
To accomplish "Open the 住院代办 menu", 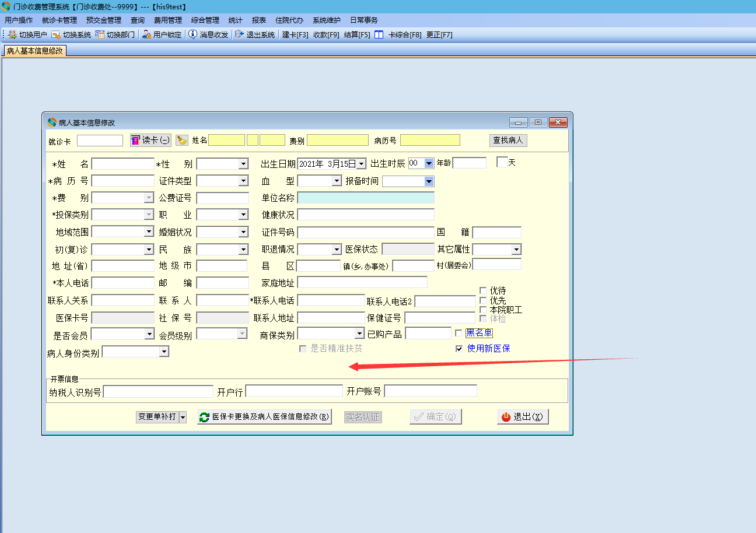I will 289,20.
